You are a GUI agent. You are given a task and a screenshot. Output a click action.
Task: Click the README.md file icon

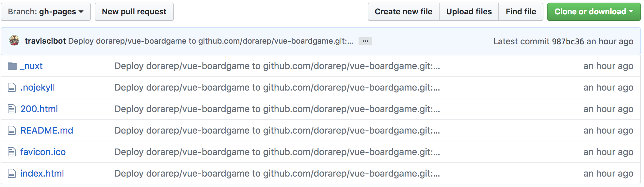click(12, 130)
